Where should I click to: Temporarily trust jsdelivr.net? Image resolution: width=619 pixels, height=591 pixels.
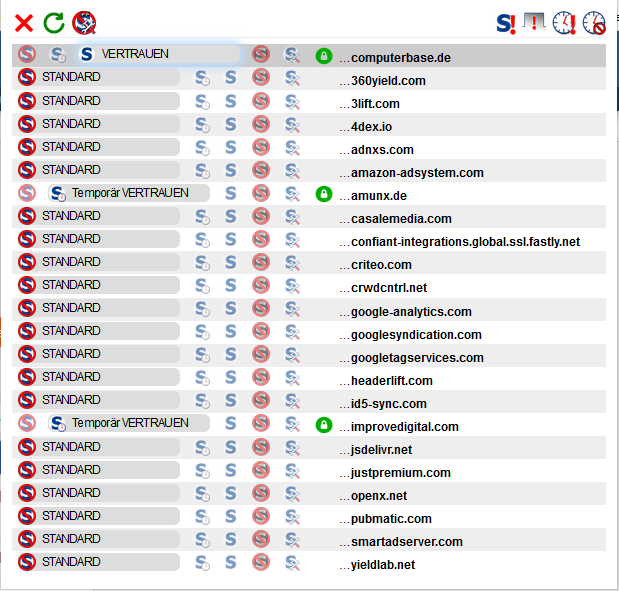point(202,448)
